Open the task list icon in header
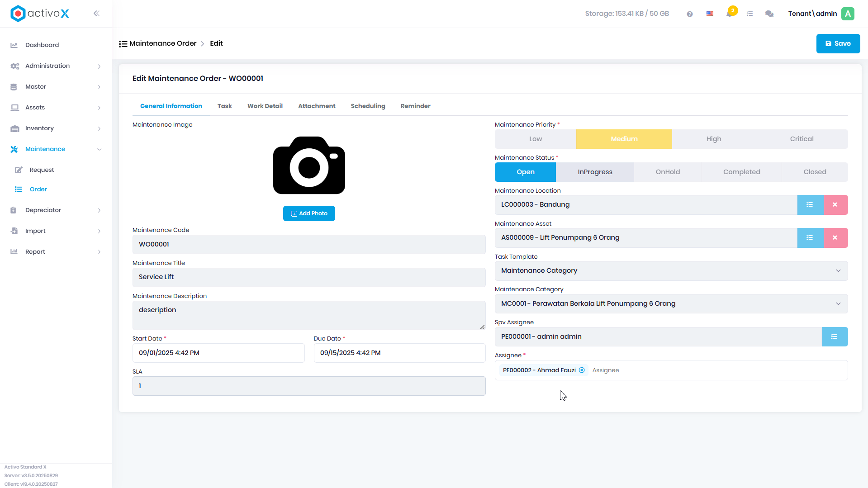868x488 pixels. click(750, 14)
